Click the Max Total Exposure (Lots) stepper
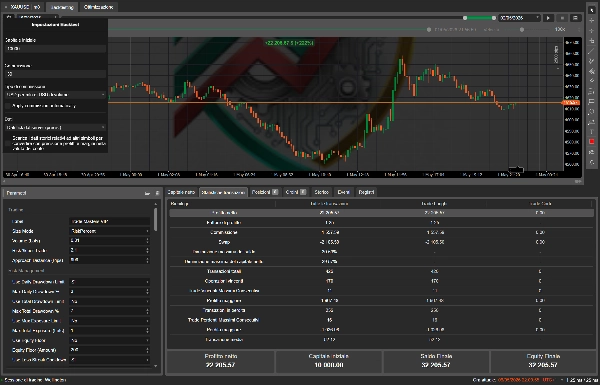 (x=147, y=331)
